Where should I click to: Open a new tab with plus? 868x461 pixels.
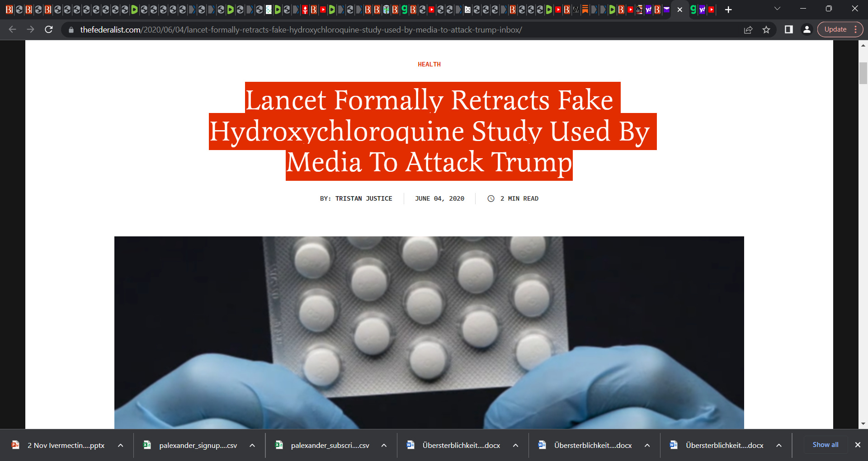coord(728,9)
